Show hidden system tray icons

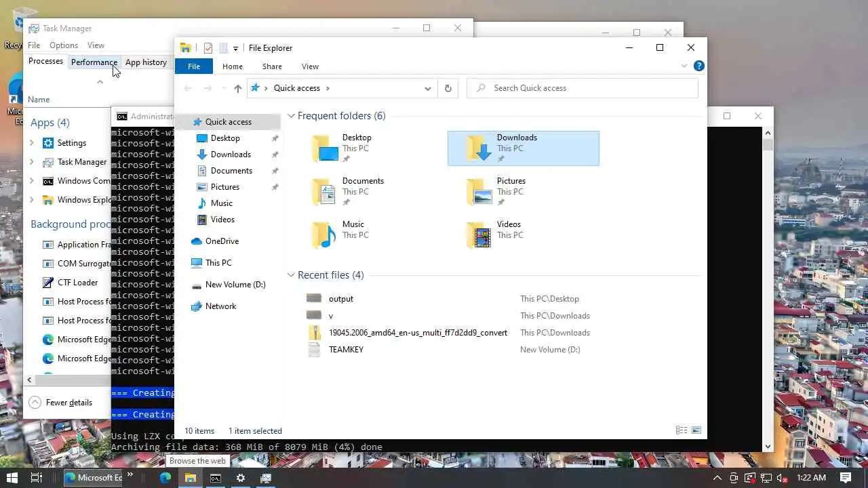717,478
